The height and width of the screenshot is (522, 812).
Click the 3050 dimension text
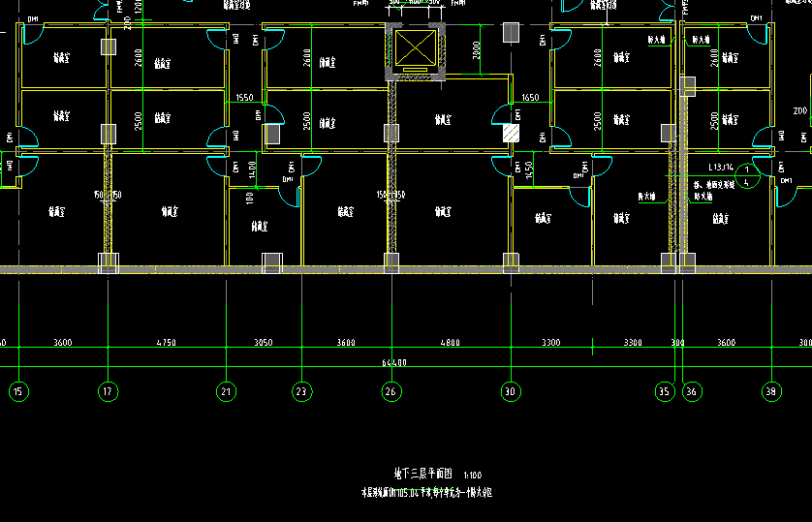pos(263,343)
